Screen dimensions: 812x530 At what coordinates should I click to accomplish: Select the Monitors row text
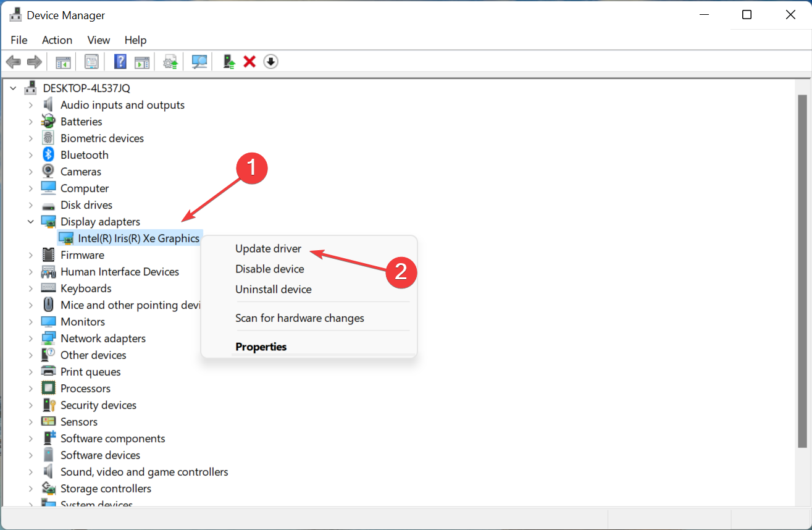(83, 322)
